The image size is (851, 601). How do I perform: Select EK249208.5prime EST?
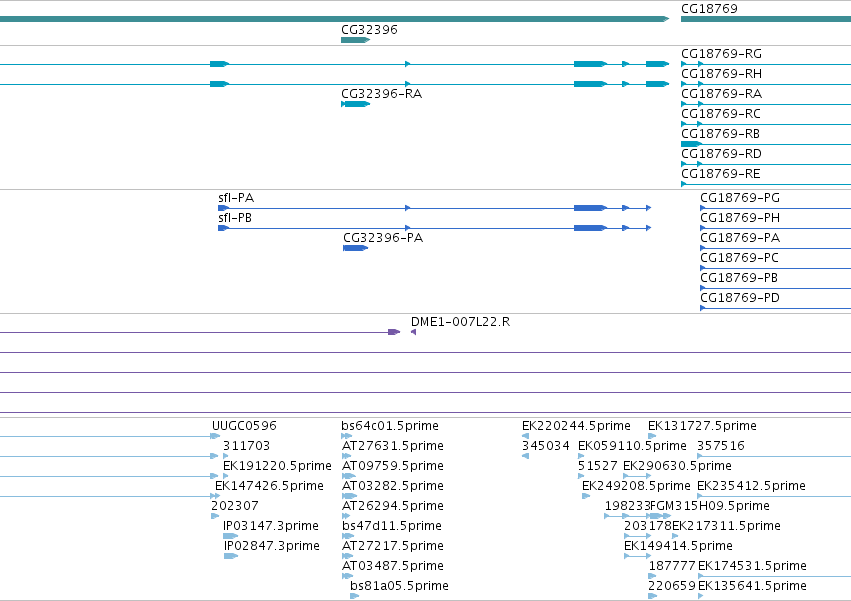586,496
